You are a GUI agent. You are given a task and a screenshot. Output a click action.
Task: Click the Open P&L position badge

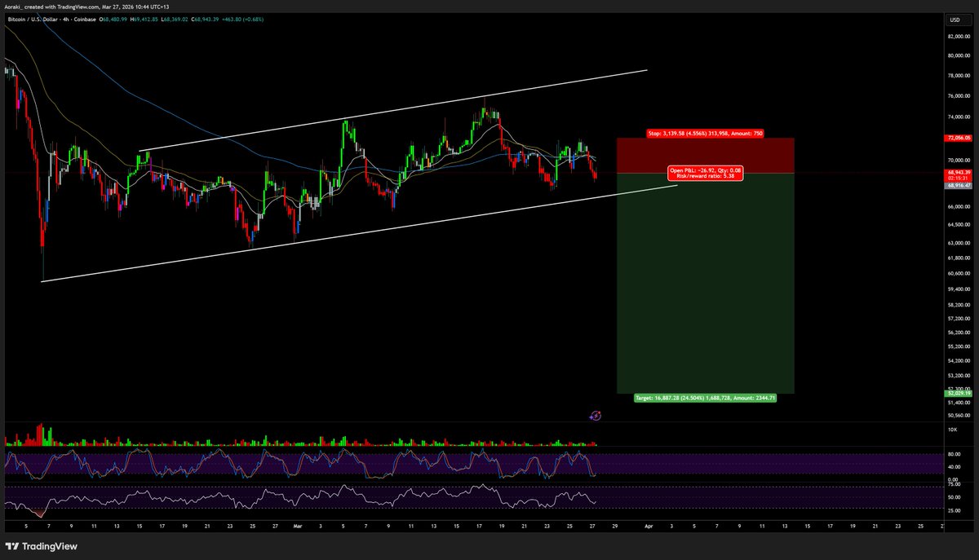click(x=706, y=170)
